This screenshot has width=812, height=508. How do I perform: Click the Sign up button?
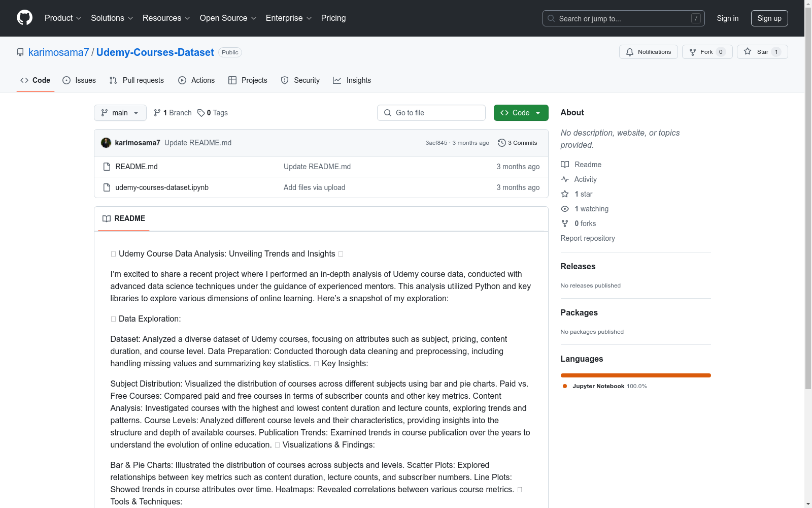click(769, 18)
